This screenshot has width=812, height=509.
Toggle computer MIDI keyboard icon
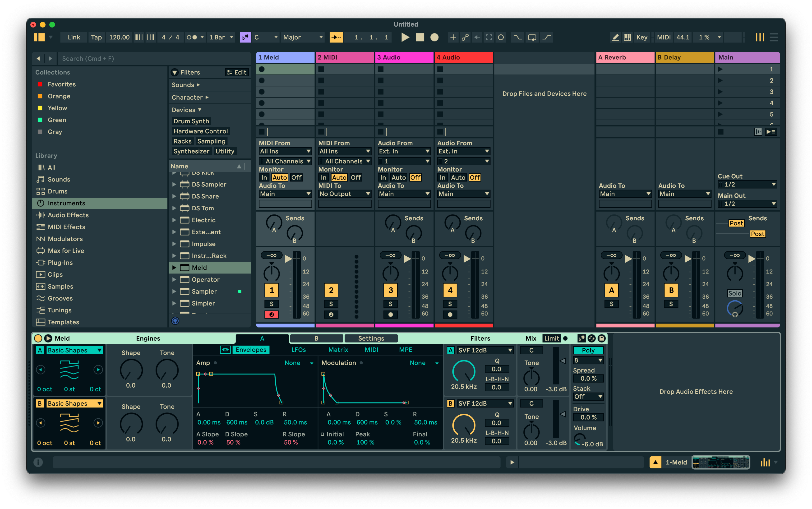pyautogui.click(x=627, y=37)
